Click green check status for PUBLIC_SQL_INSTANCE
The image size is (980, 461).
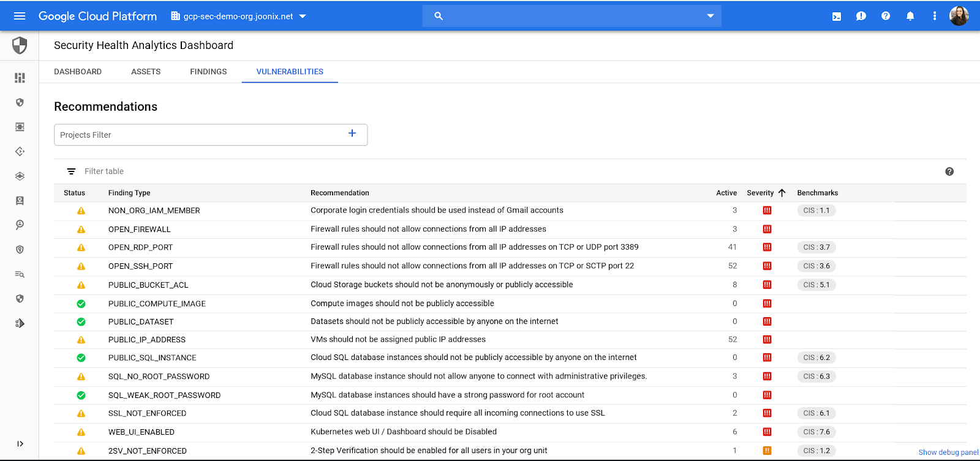tap(81, 358)
